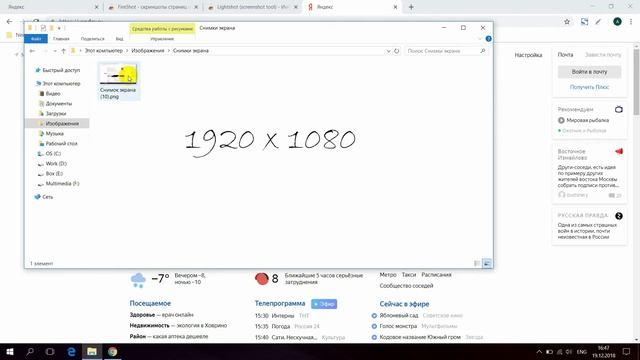The width and height of the screenshot is (640, 360).
Task: Click the weather cloud icon on Yandex
Action: click(x=138, y=280)
